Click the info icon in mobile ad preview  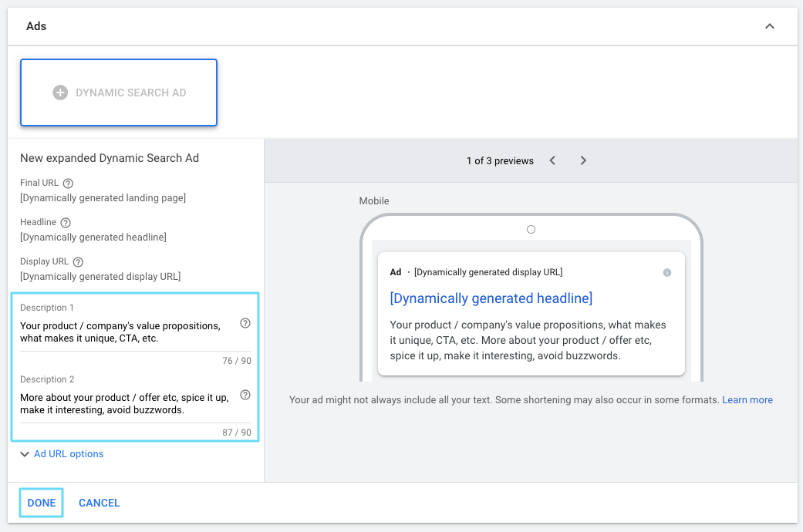tap(666, 272)
